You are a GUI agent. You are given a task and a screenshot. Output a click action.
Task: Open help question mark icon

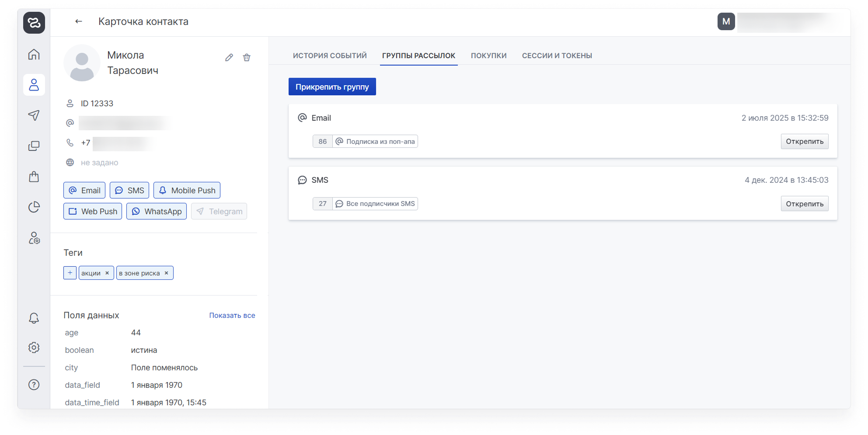(34, 385)
